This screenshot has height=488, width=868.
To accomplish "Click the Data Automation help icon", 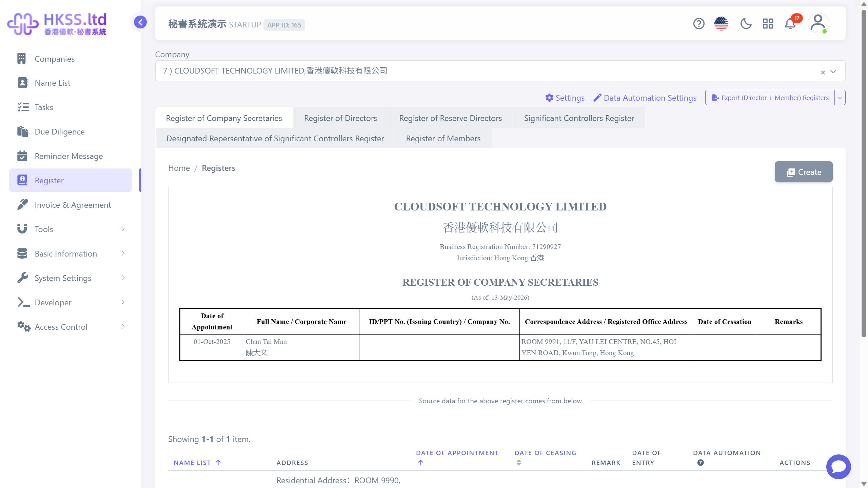I will (701, 463).
